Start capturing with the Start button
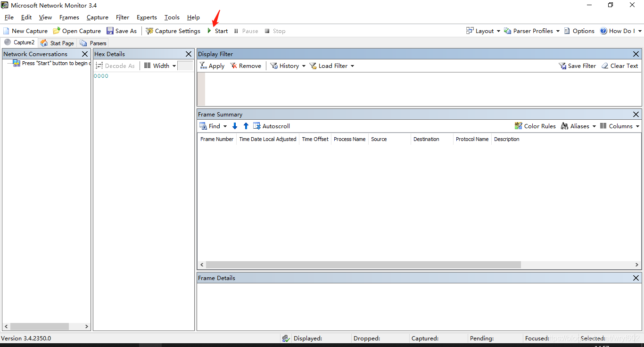The image size is (644, 347). tap(217, 31)
